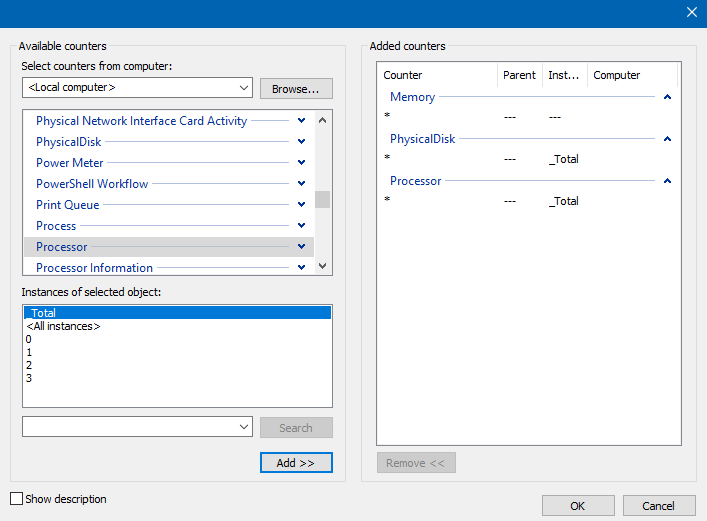Expand the Print Queue chevron arrow

(301, 205)
